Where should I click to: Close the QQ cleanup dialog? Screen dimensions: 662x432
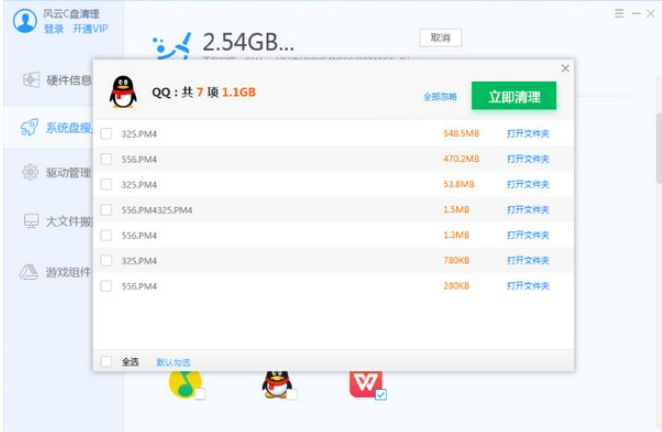point(565,68)
